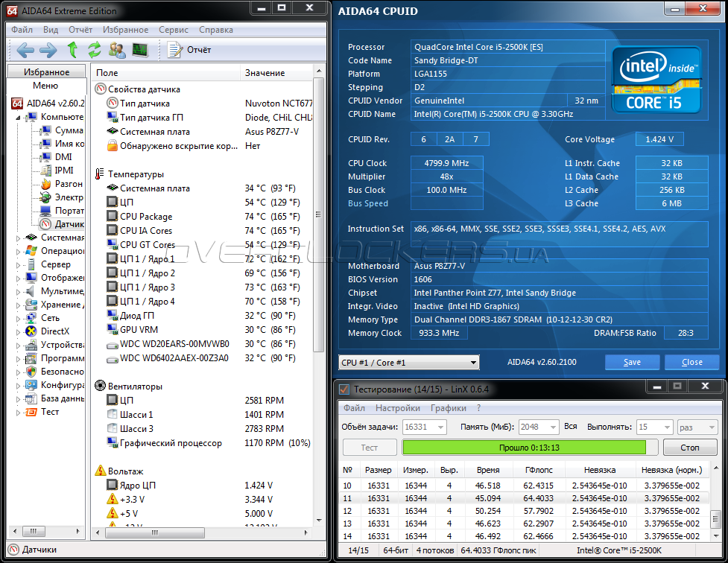Image resolution: width=728 pixels, height=563 pixels.
Task: Select the Разгон flame icon item
Action: (69, 184)
